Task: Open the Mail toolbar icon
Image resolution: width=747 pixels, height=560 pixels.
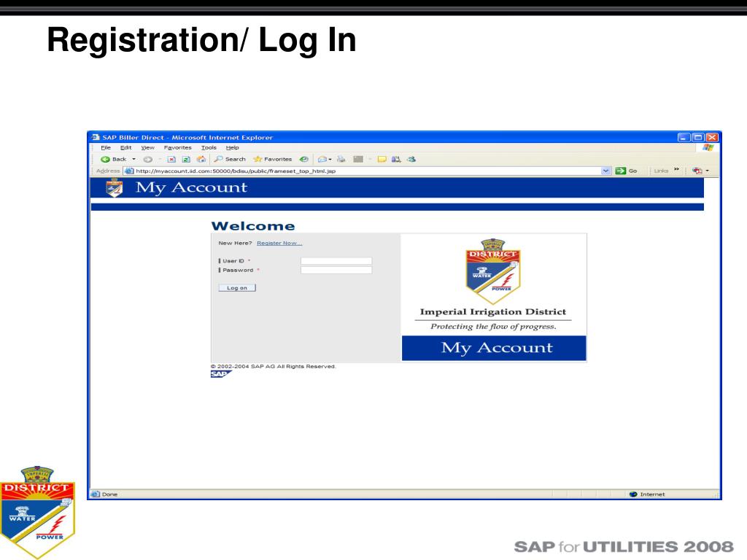Action: [x=323, y=159]
